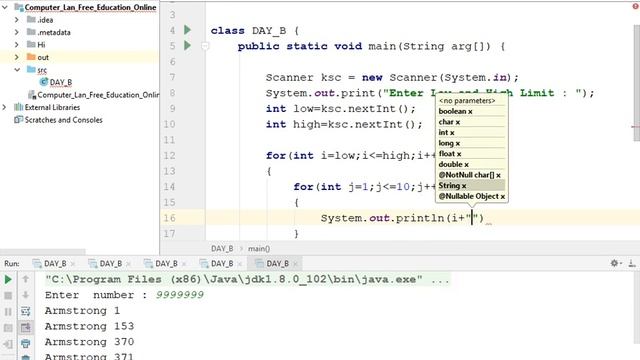Click the DAY_B breadcrumb below the editor
This screenshot has height=360, width=640.
pos(222,249)
